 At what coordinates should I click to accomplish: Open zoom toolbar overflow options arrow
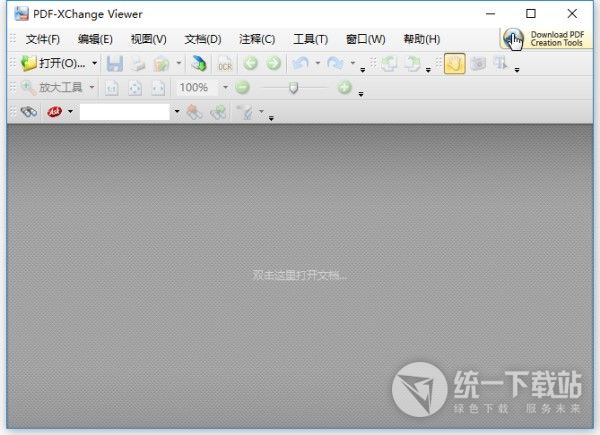pos(361,94)
